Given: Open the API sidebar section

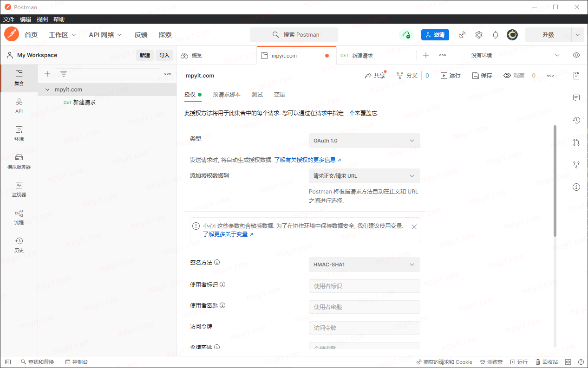Looking at the screenshot, I should point(19,106).
